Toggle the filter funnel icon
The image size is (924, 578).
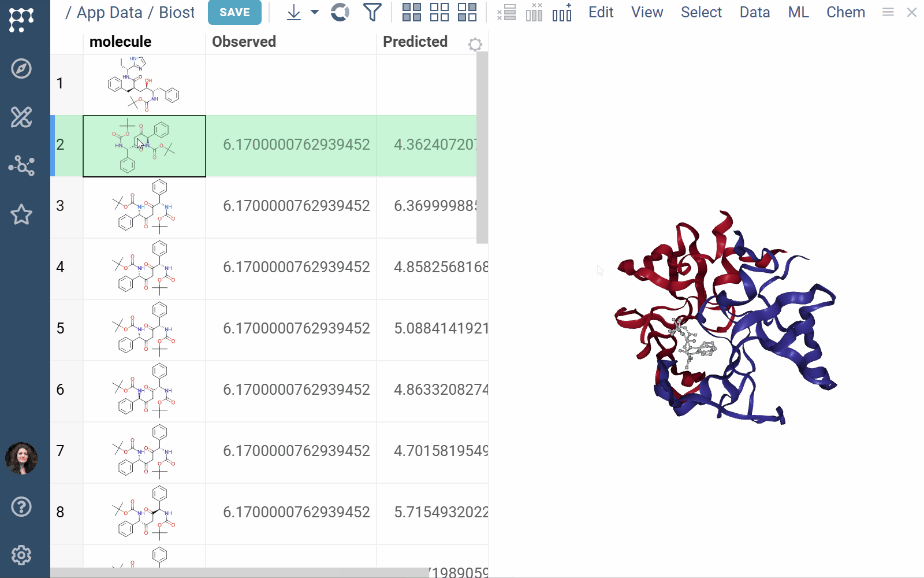click(x=372, y=12)
